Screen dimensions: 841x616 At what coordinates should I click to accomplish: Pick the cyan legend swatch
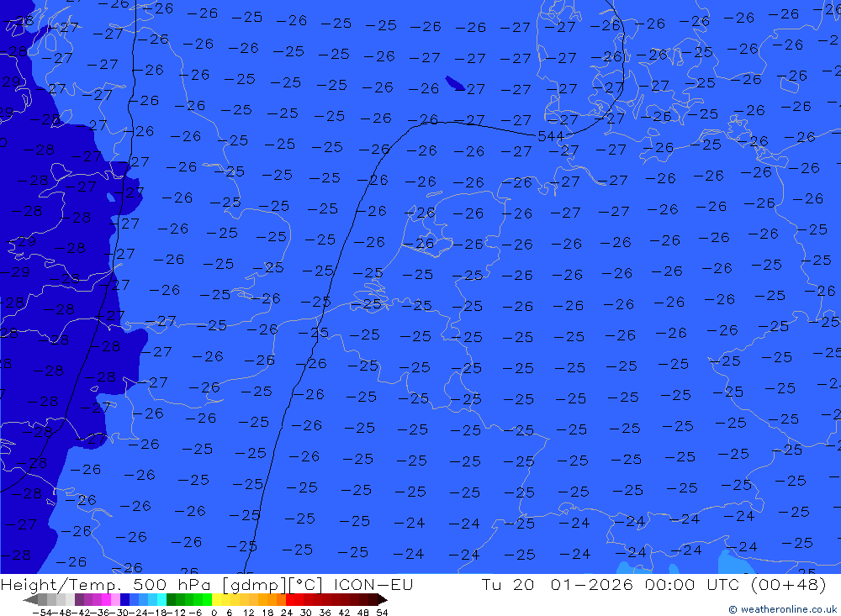pos(162,600)
